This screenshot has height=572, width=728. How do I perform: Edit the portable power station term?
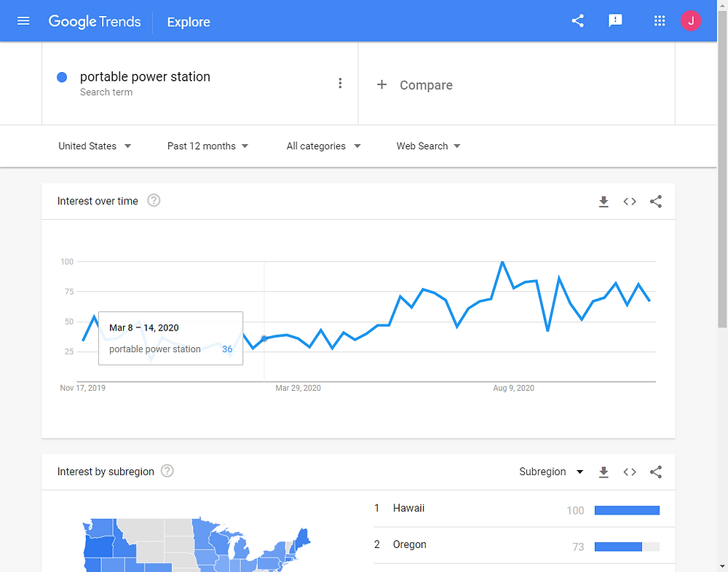coord(145,76)
